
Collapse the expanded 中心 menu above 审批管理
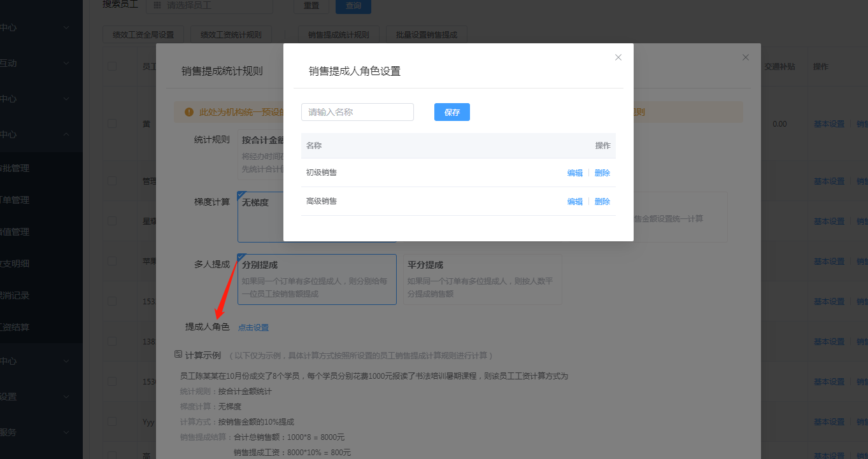[67, 134]
